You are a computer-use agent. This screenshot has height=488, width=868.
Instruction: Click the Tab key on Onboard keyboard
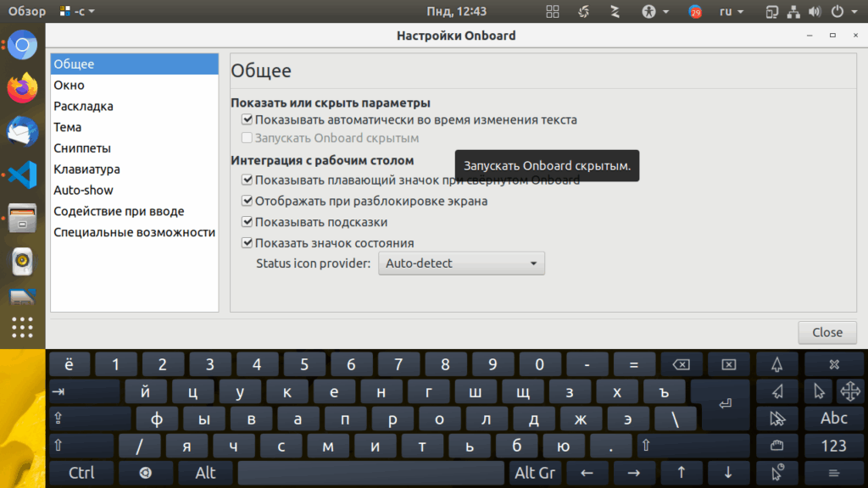84,391
